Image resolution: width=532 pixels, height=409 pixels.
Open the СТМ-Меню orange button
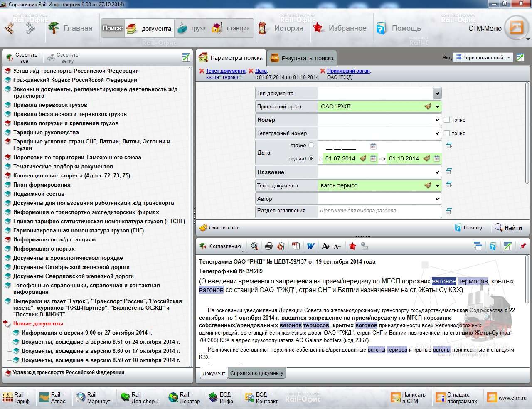(517, 28)
